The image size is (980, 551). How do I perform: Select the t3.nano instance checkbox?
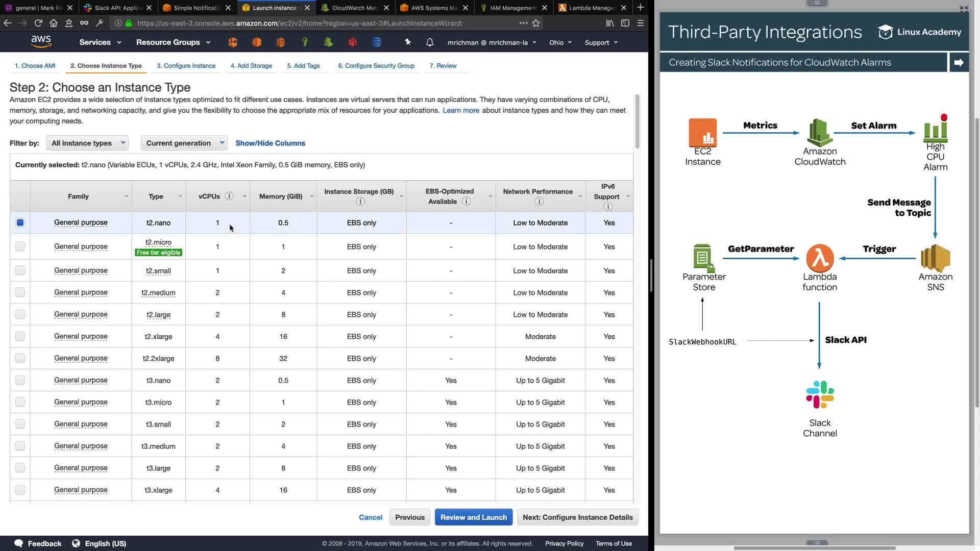(x=20, y=380)
